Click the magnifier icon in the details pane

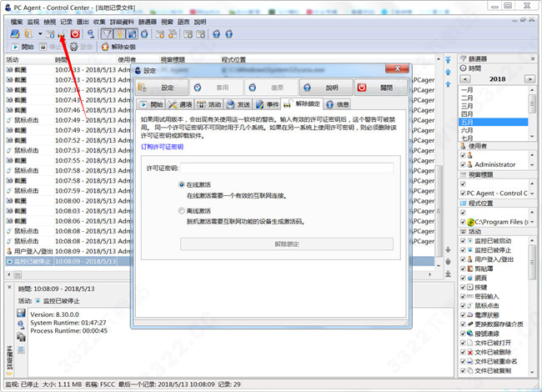coord(21,324)
